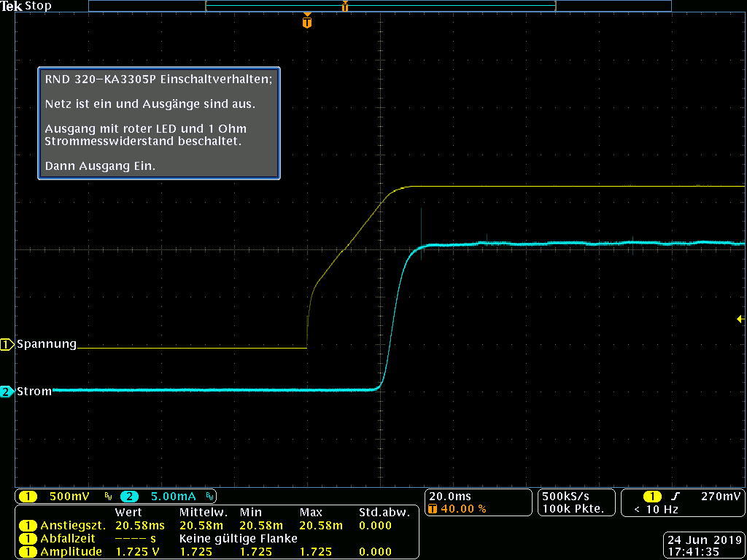
Task: Click the 500kS/s sample rate readout
Action: (566, 497)
